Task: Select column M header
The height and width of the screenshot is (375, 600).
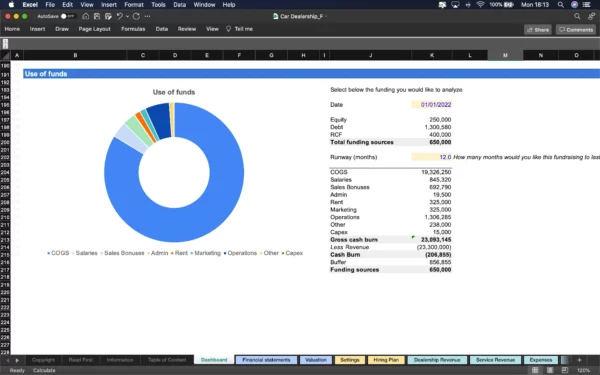Action: 505,55
